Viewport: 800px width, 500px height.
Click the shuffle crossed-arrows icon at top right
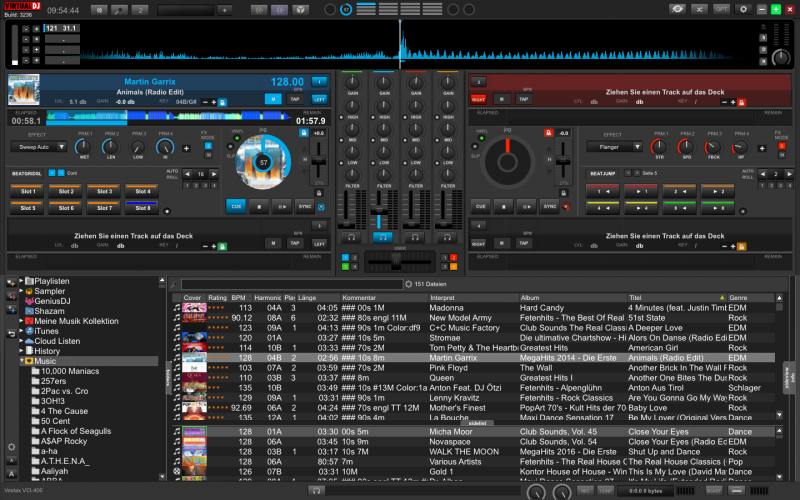[x=699, y=9]
